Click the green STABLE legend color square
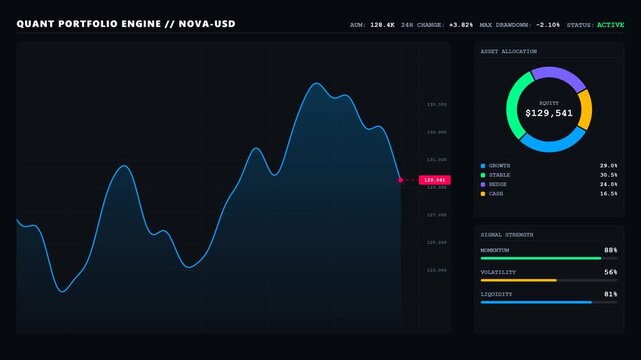This screenshot has width=641, height=360. click(483, 175)
